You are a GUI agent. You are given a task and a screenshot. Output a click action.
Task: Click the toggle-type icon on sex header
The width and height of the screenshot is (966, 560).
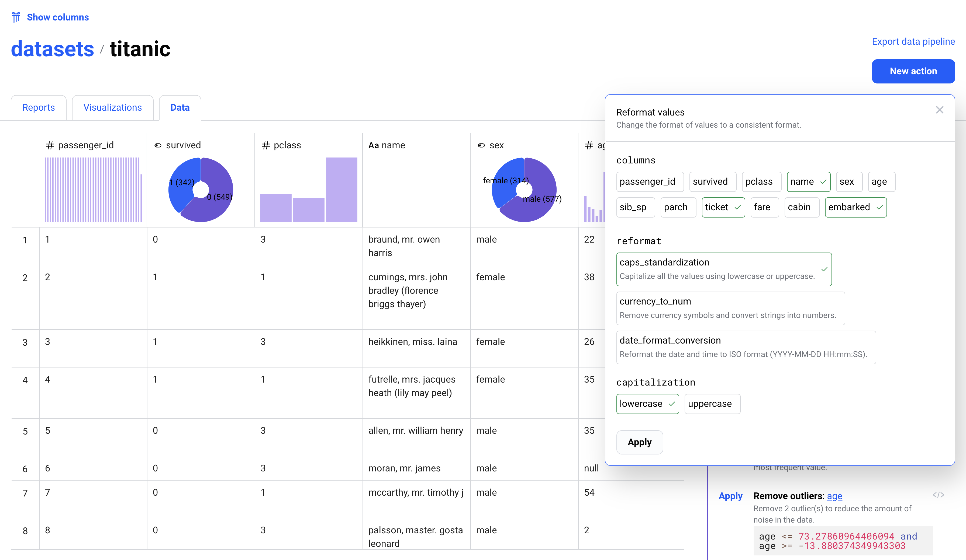pyautogui.click(x=481, y=145)
